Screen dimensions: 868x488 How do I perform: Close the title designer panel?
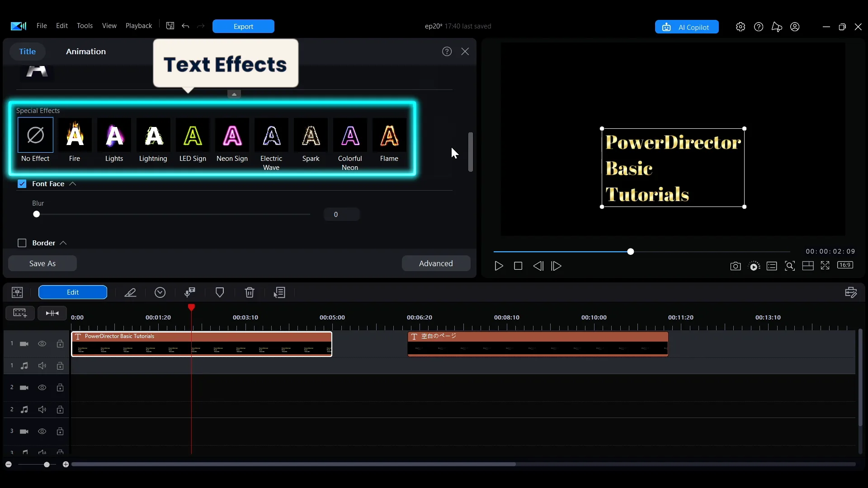[465, 52]
